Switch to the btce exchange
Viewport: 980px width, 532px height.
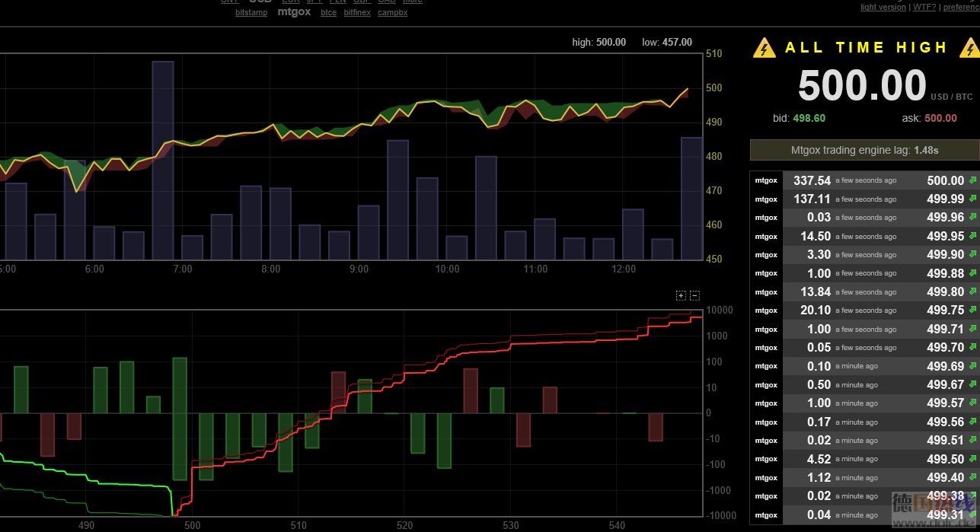click(x=328, y=13)
